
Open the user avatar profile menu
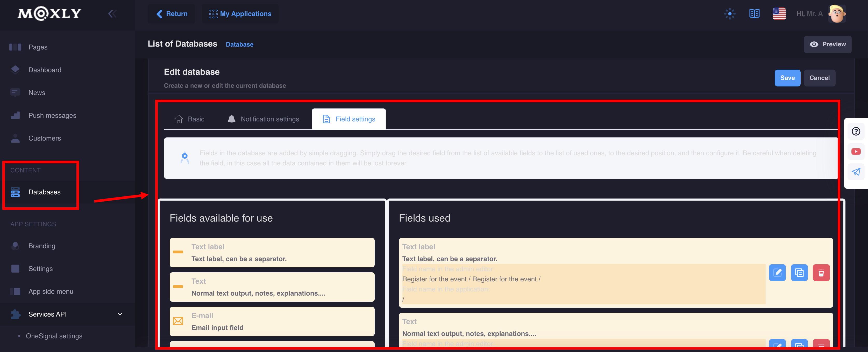tap(837, 14)
